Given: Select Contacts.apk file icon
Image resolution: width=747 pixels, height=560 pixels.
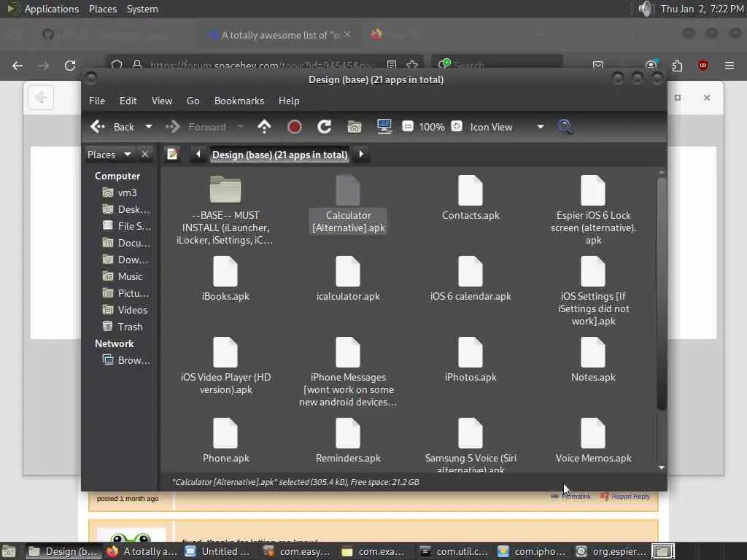Looking at the screenshot, I should (x=471, y=190).
